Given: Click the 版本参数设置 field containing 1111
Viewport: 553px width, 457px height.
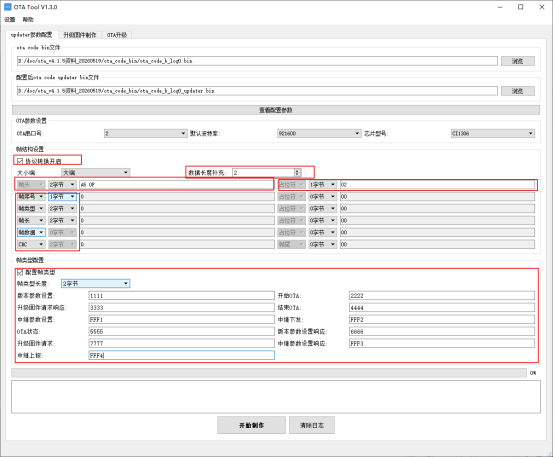Looking at the screenshot, I should click(182, 295).
